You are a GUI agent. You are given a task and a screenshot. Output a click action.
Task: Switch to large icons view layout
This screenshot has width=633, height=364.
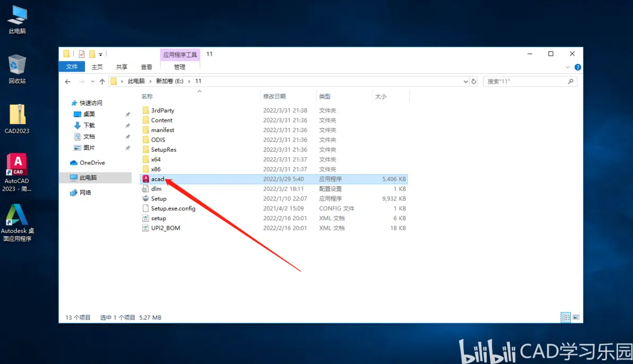tap(576, 318)
